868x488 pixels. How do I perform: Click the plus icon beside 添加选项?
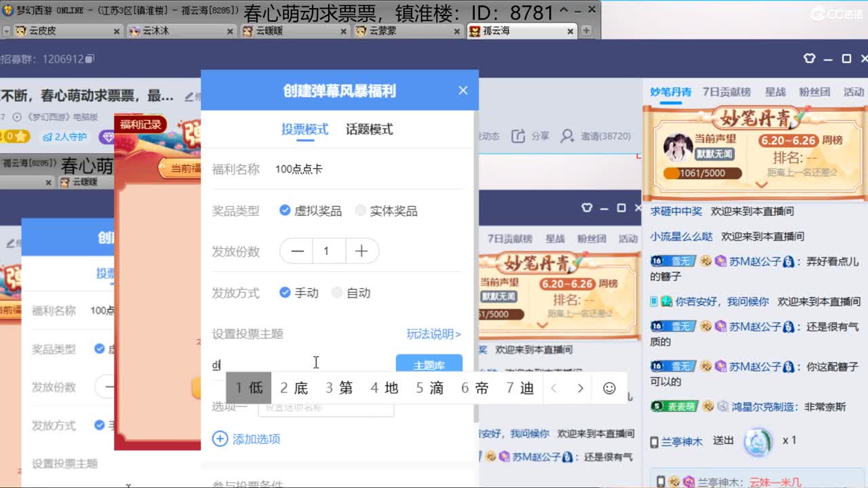(220, 439)
